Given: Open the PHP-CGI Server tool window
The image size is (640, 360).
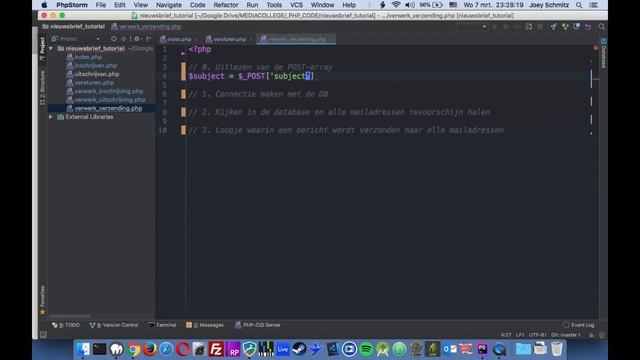Looking at the screenshot, I should [258, 325].
